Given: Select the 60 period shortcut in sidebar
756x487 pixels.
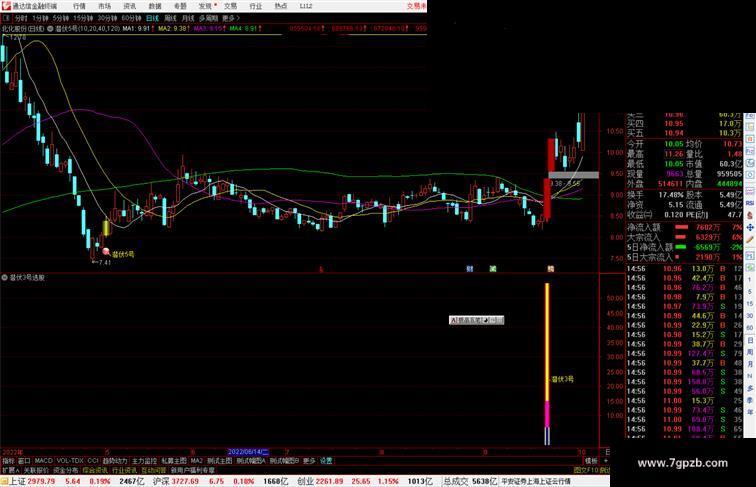Looking at the screenshot, I should [x=750, y=328].
